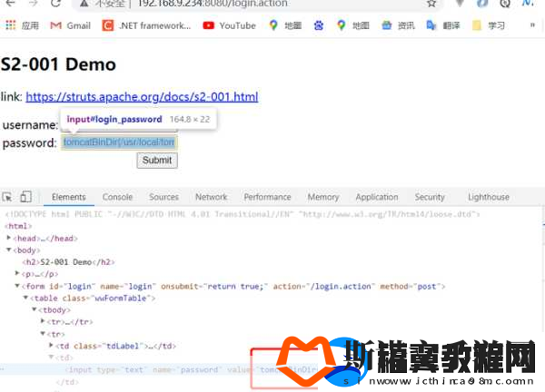Screen dimensions: 545x392
Task: Click the Submit button
Action: pos(157,161)
